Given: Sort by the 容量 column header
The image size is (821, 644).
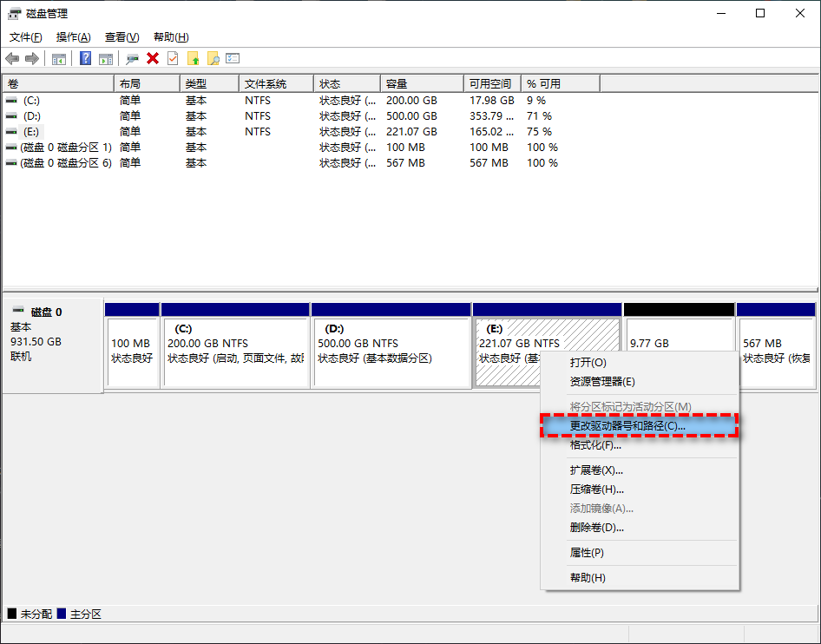Looking at the screenshot, I should 422,84.
